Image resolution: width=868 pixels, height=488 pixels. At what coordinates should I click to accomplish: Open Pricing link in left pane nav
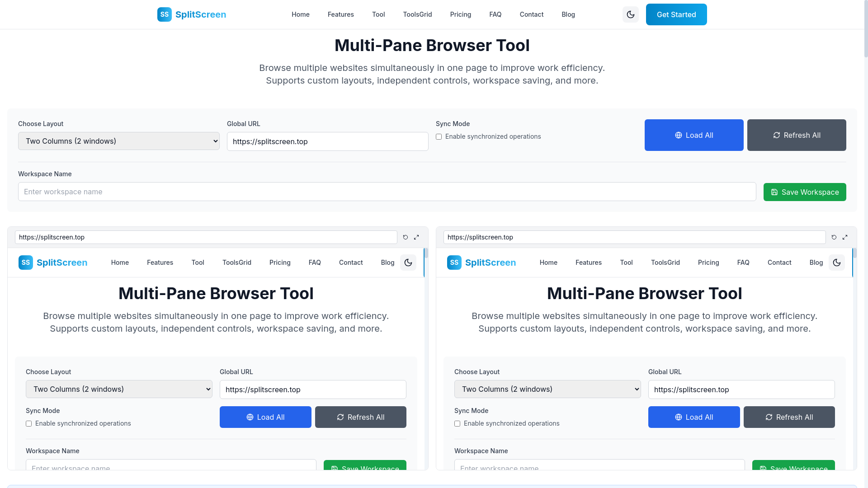click(280, 263)
